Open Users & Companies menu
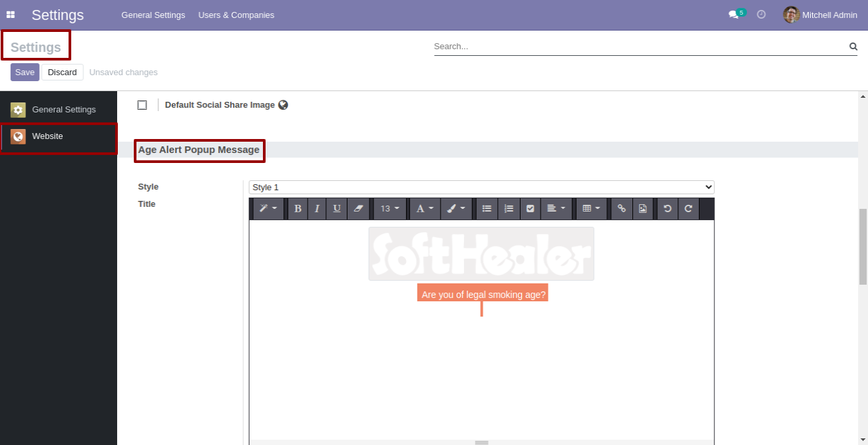 point(236,15)
